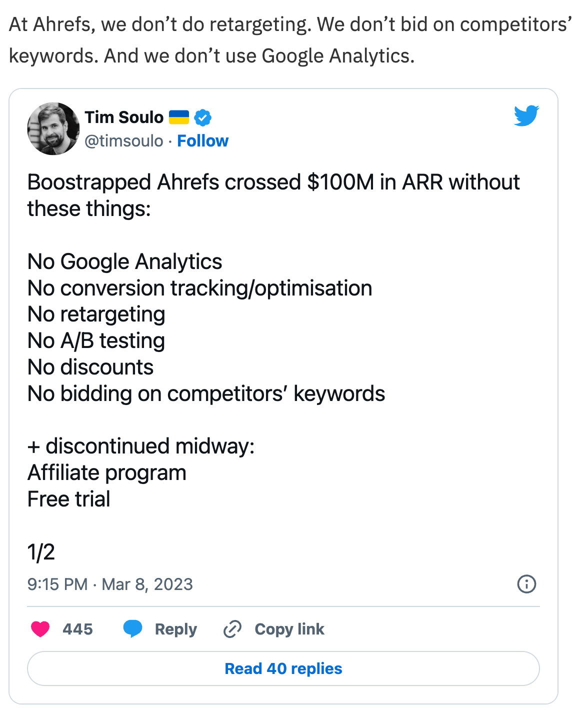This screenshot has width=588, height=713.
Task: Click the No Google Analytics line in tweet
Action: tap(124, 261)
